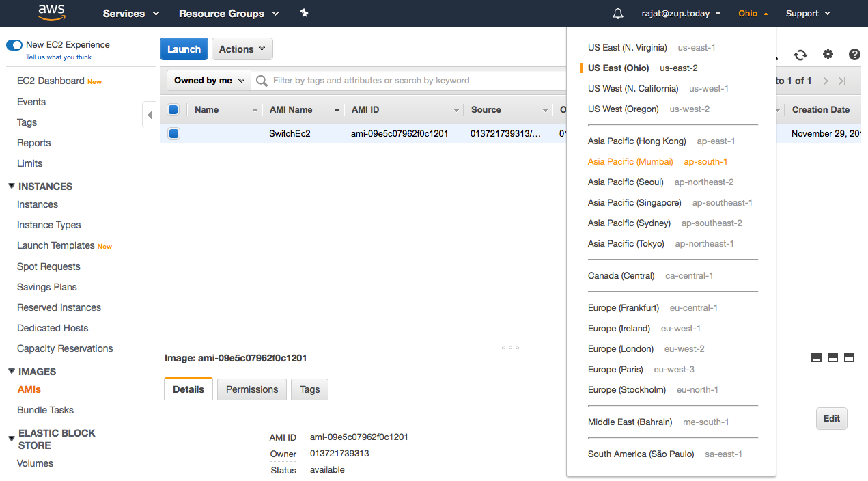
Task: Collapse the sidebar with the arrow handle
Action: [150, 115]
